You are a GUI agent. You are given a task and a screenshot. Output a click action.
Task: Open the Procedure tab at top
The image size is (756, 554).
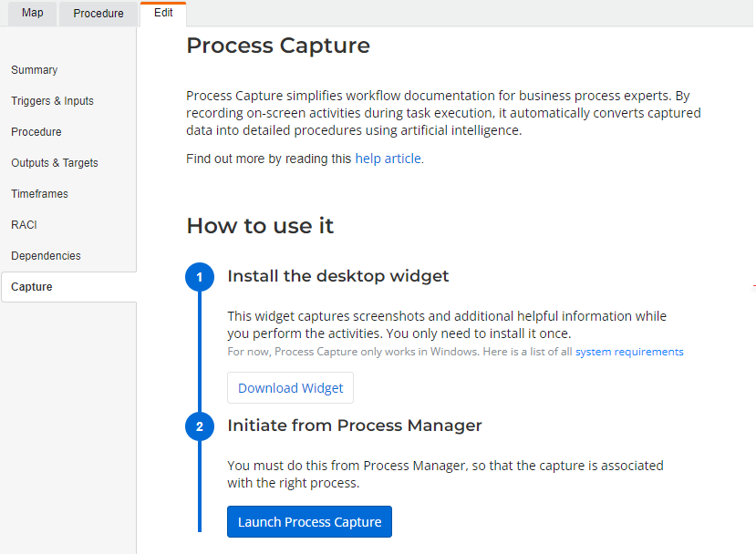pos(98,13)
